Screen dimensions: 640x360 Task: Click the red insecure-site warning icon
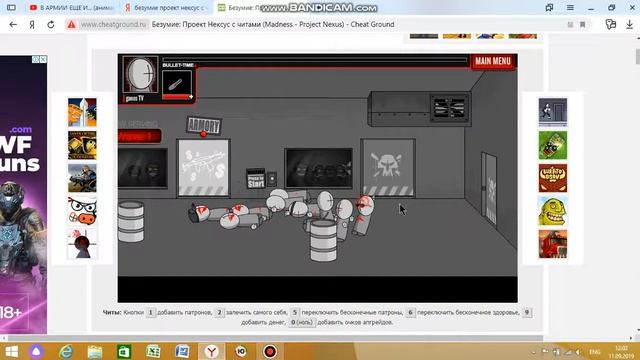coord(71,24)
